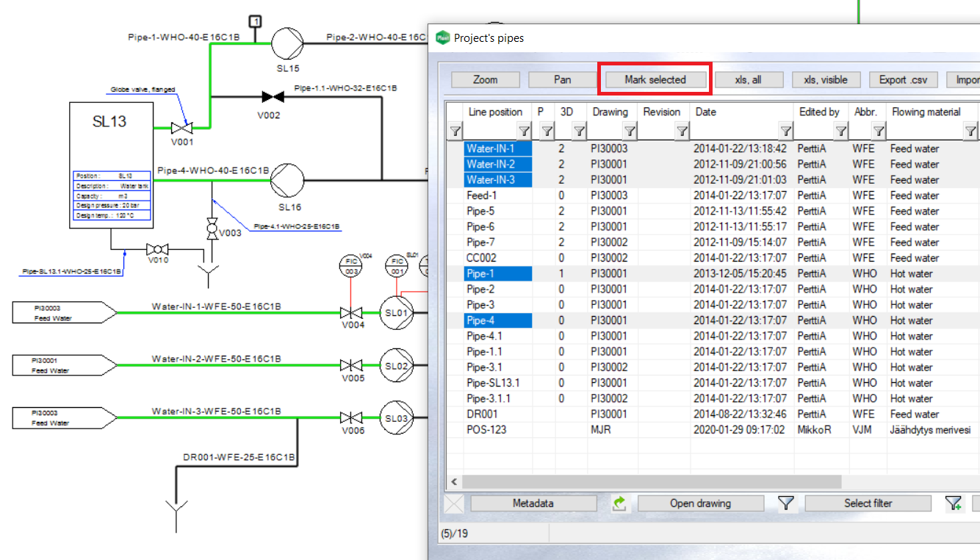Click the pump SL15 symbol in the diagram
The image size is (980, 560).
(x=287, y=43)
